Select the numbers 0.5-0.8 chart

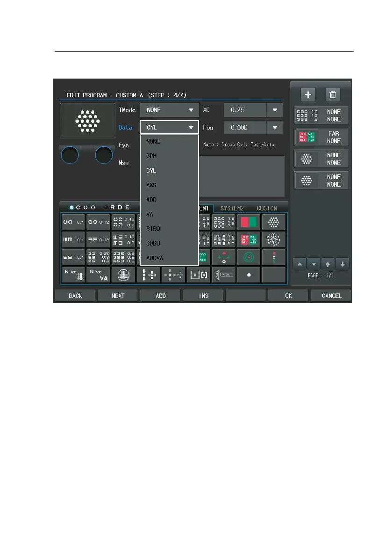123,257
